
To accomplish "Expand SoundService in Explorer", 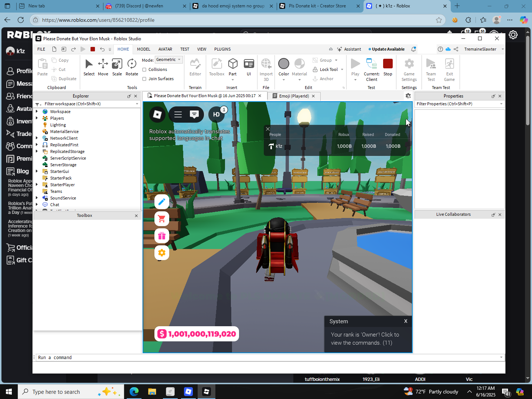I will [37, 198].
